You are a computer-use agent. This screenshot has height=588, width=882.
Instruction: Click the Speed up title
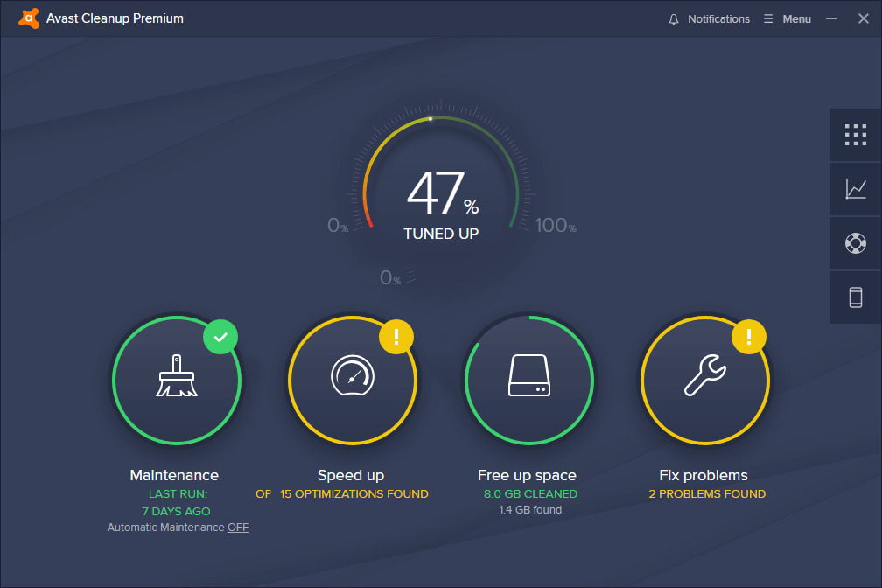[350, 475]
